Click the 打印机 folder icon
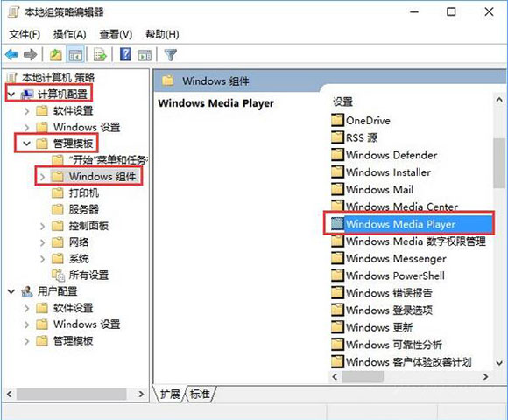Screen dimensions: 508x420 (x=57, y=192)
